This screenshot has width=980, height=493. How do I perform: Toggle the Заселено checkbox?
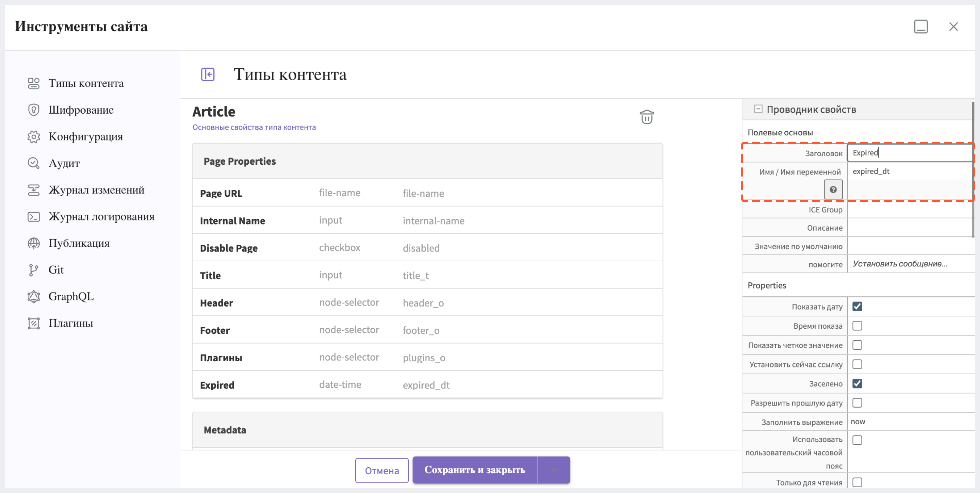[857, 383]
